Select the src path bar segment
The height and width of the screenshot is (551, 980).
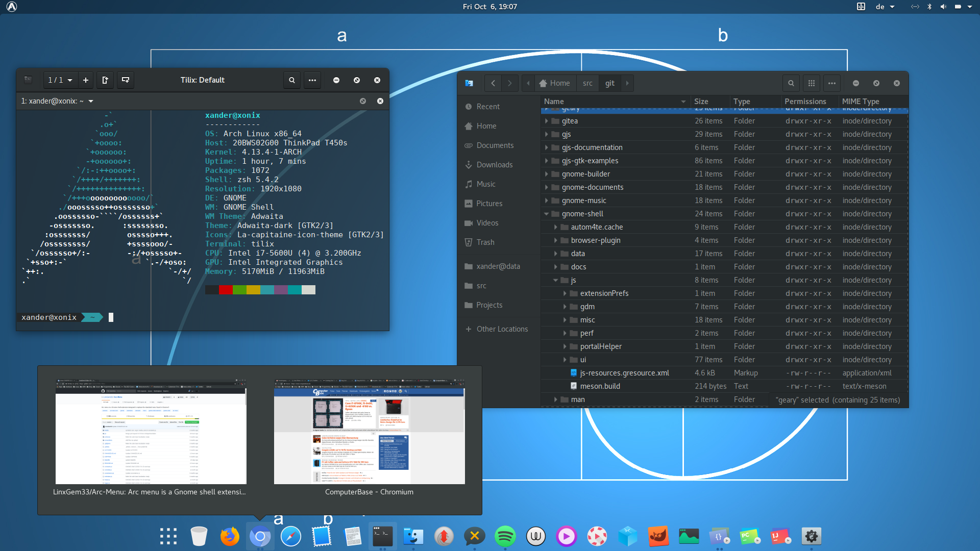point(587,83)
